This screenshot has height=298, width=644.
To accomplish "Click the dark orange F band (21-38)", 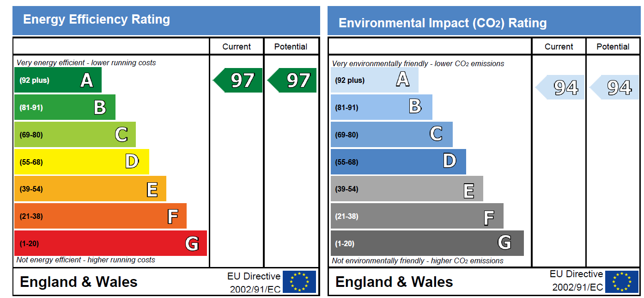I will pos(100,216).
